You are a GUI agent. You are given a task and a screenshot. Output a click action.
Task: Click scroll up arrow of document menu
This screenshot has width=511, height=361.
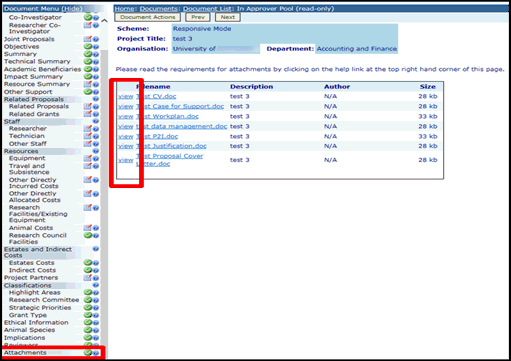coord(104,21)
